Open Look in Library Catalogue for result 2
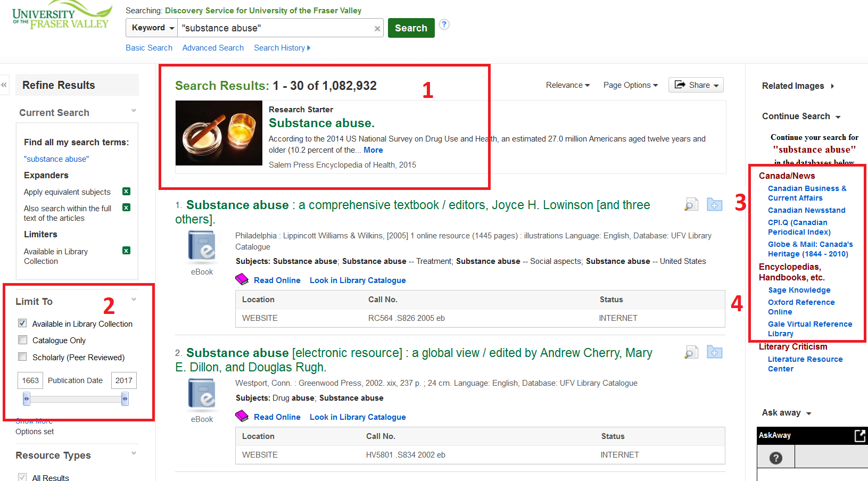The height and width of the screenshot is (481, 868). 358,417
